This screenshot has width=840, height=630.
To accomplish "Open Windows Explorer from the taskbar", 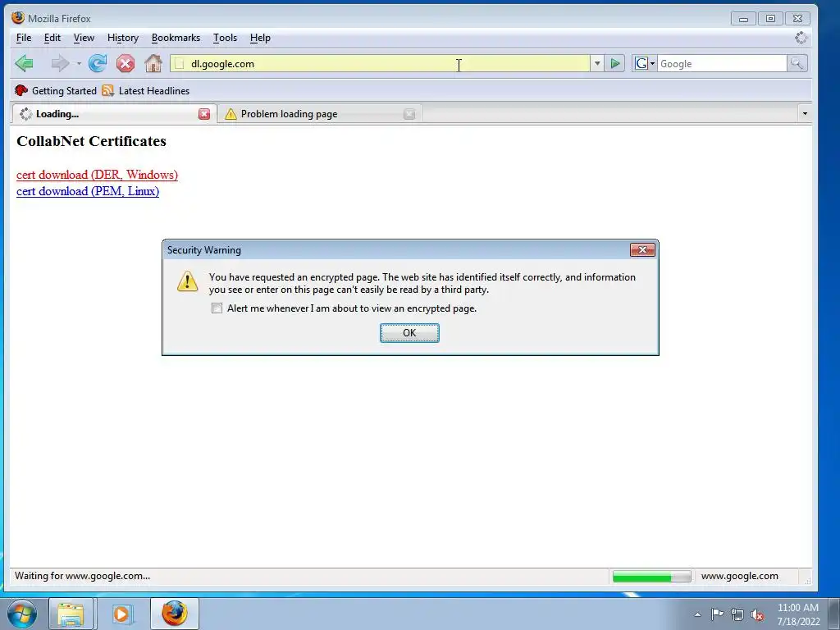I will pos(71,614).
